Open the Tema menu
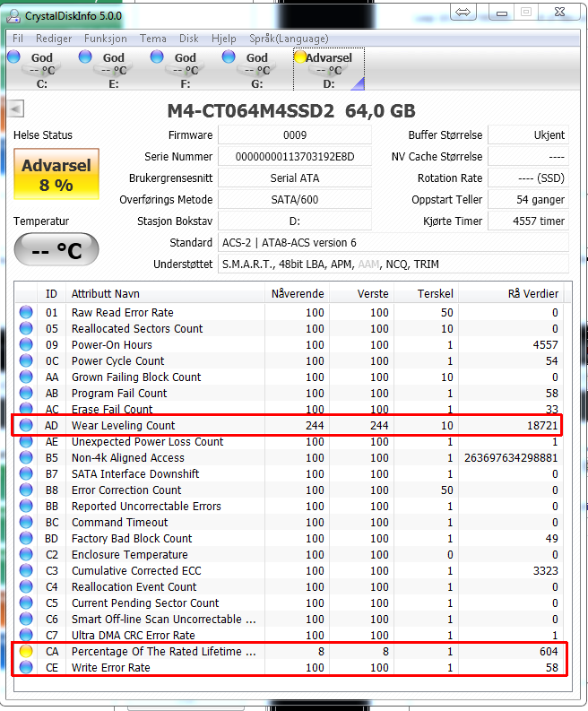 (152, 39)
